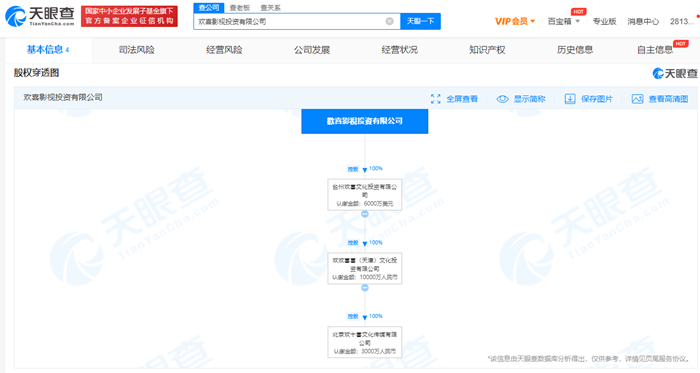Open the VIP会员 dropdown
The image size is (700, 373).
pyautogui.click(x=515, y=21)
